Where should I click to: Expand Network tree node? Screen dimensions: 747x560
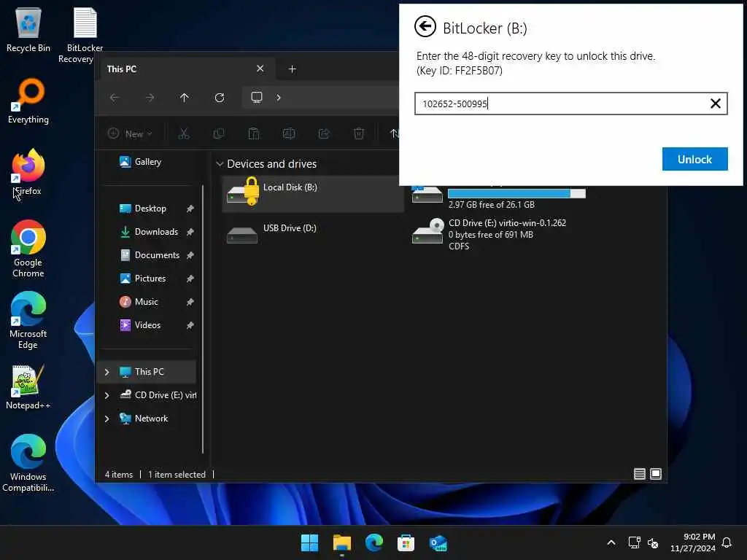coord(107,419)
